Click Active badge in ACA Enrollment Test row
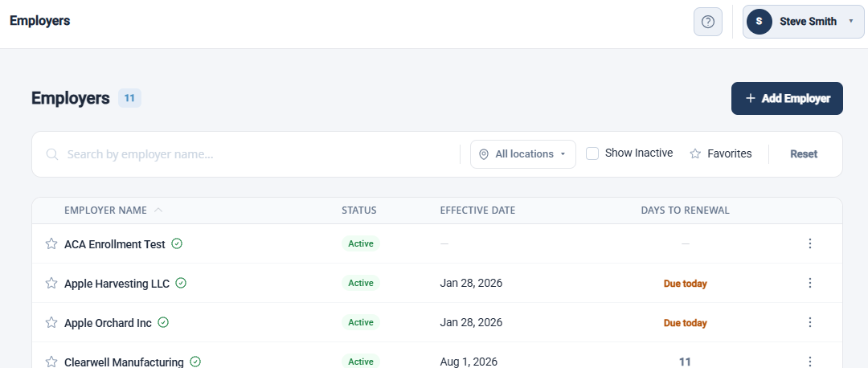This screenshot has height=368, width=868. 361,243
